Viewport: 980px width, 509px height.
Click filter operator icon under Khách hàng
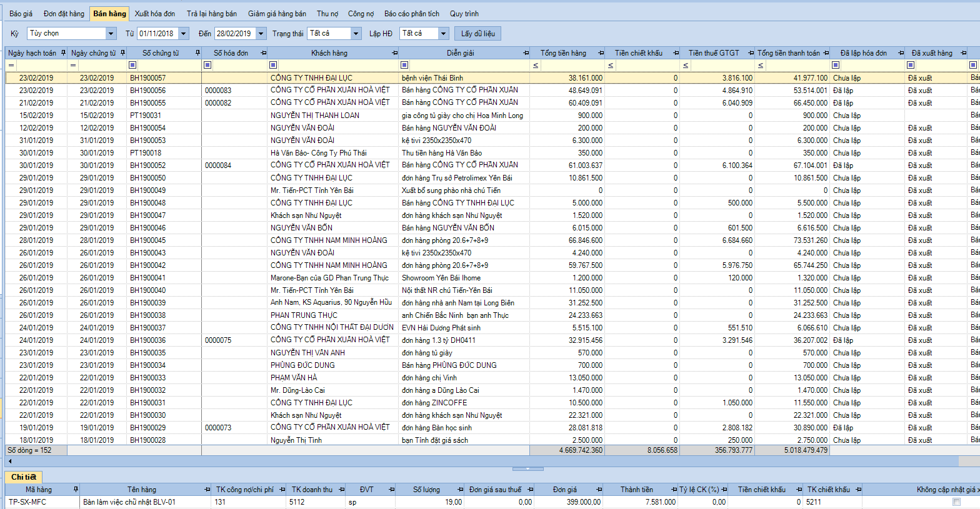coord(273,65)
